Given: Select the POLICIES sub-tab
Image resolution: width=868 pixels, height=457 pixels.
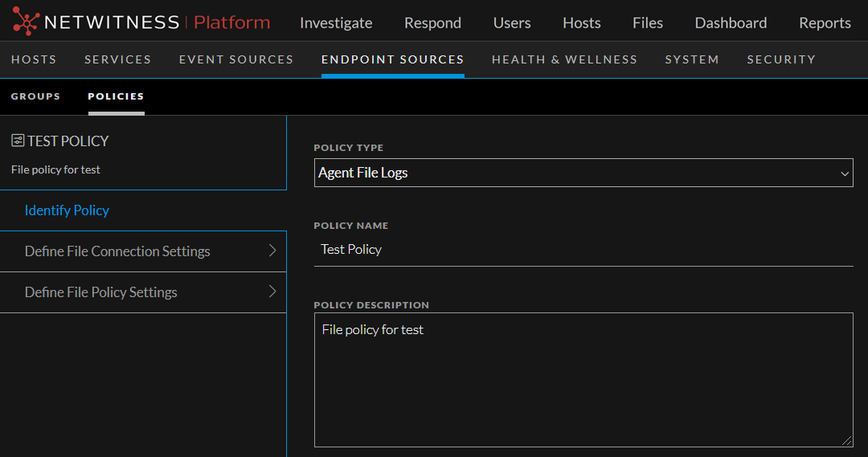Looking at the screenshot, I should coord(116,96).
